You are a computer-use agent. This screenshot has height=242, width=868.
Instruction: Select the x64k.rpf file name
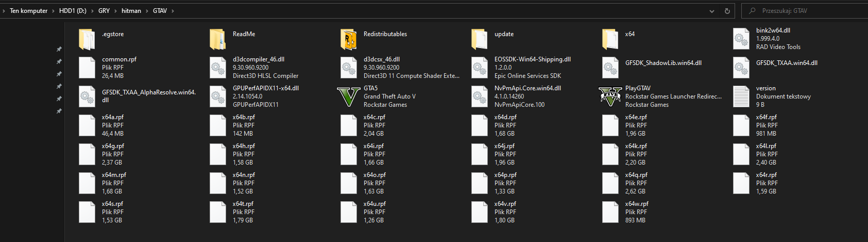(x=636, y=146)
